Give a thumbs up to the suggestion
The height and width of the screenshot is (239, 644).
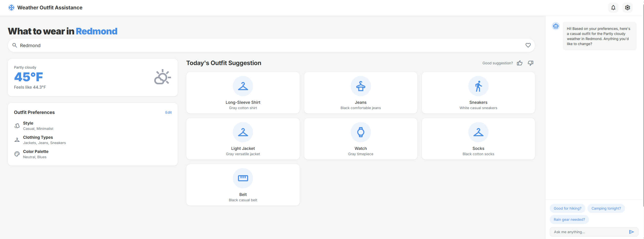(520, 63)
